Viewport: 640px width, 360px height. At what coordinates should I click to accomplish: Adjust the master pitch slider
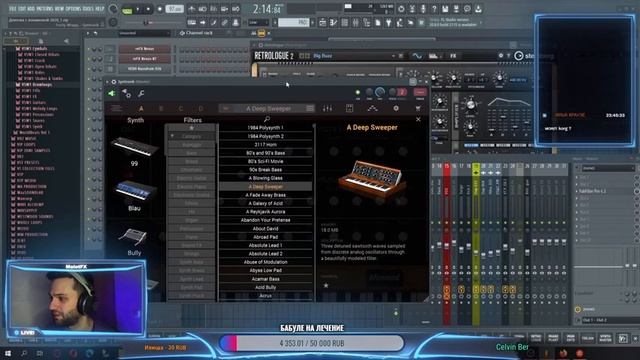pyautogui.click(x=146, y=22)
